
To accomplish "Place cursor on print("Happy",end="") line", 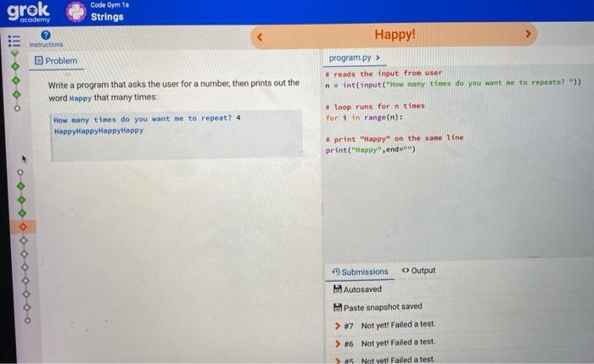I will click(371, 149).
